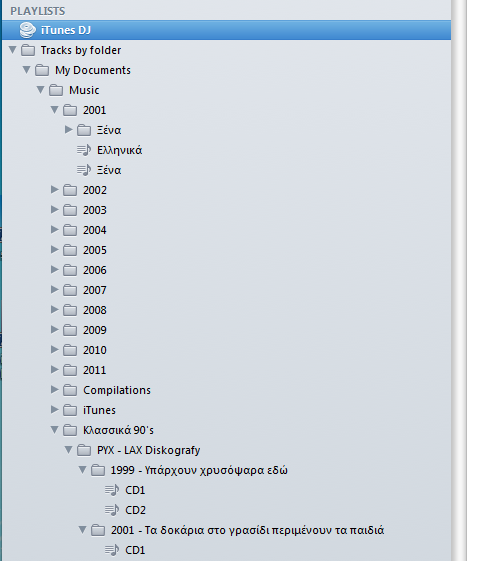The image size is (496, 561).
Task: Collapse the PYX - LAX Diskografy folder
Action: coord(68,450)
